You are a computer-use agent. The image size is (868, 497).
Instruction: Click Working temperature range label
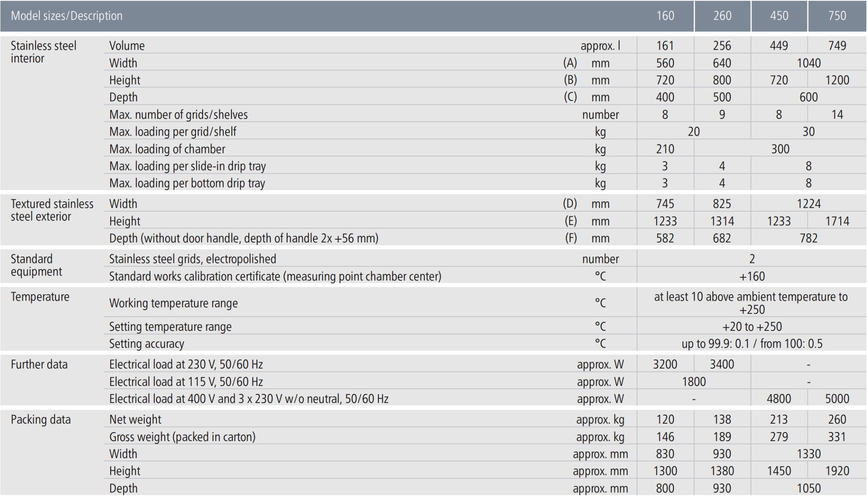[x=173, y=303]
